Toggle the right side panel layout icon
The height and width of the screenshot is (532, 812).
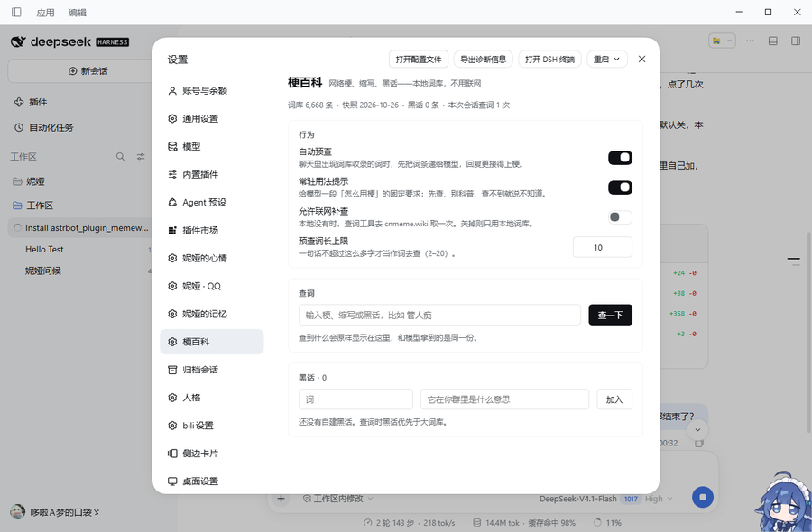click(x=796, y=41)
